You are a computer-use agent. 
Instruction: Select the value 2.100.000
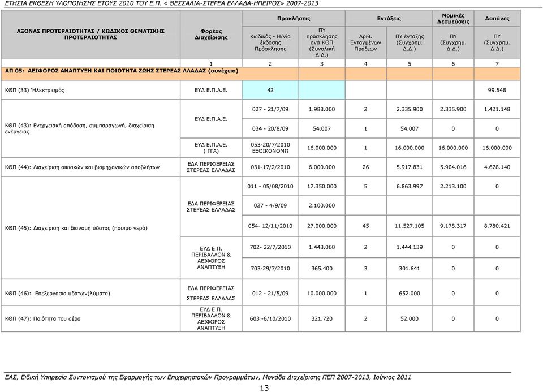point(322,205)
